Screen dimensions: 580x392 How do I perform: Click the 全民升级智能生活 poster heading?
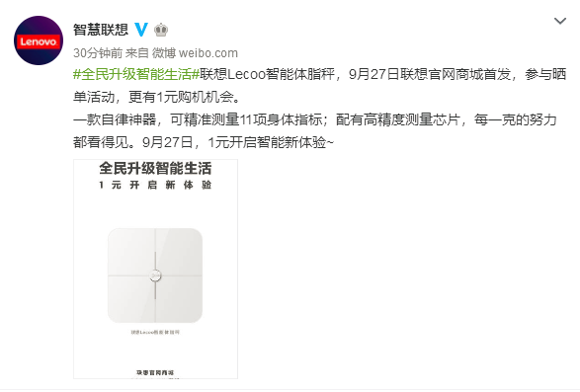point(155,168)
